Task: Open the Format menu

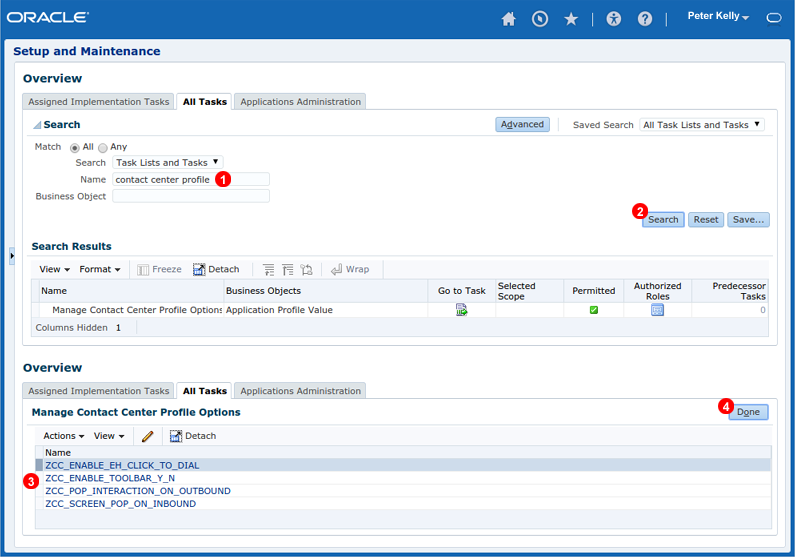Action: pyautogui.click(x=99, y=270)
